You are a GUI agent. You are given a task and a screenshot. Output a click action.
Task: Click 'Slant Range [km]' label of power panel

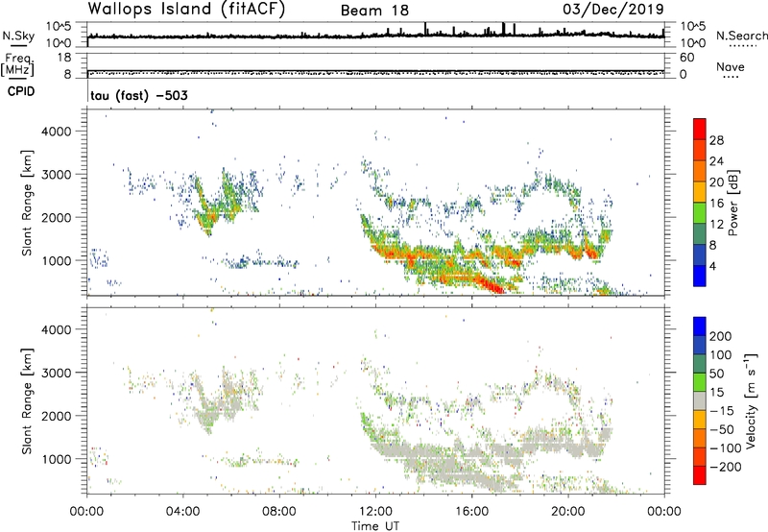pyautogui.click(x=27, y=203)
